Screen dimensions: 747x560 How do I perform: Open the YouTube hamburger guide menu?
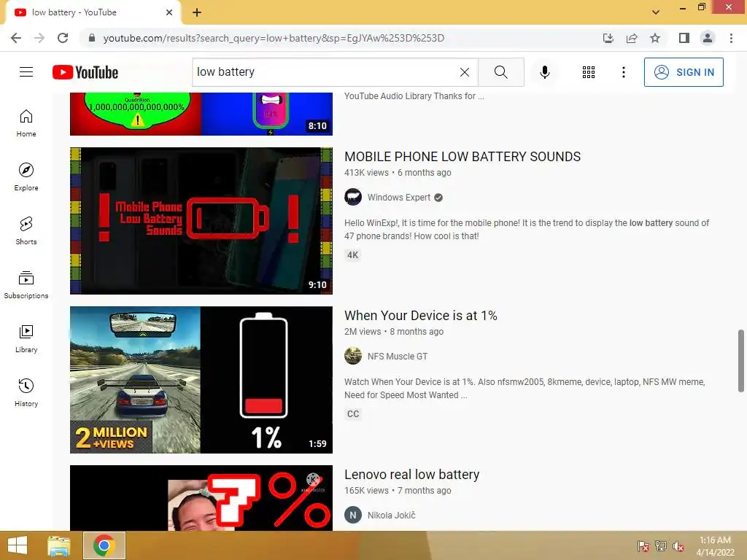(x=26, y=72)
